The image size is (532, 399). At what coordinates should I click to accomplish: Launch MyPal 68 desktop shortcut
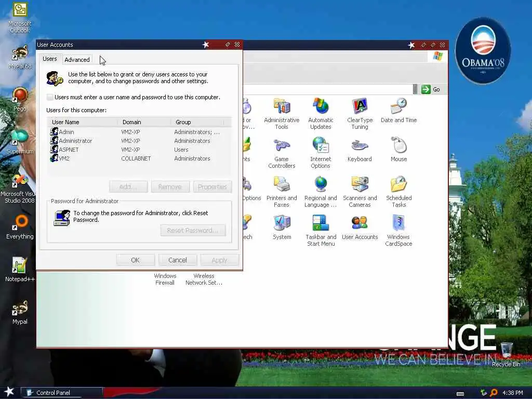point(20,57)
